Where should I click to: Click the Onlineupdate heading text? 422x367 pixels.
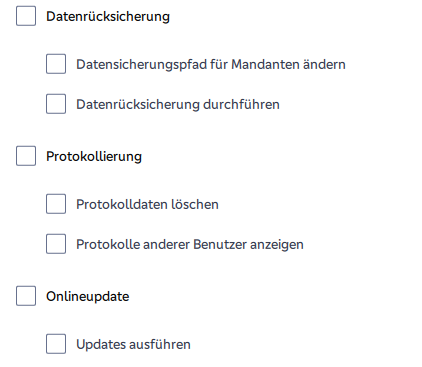click(88, 297)
